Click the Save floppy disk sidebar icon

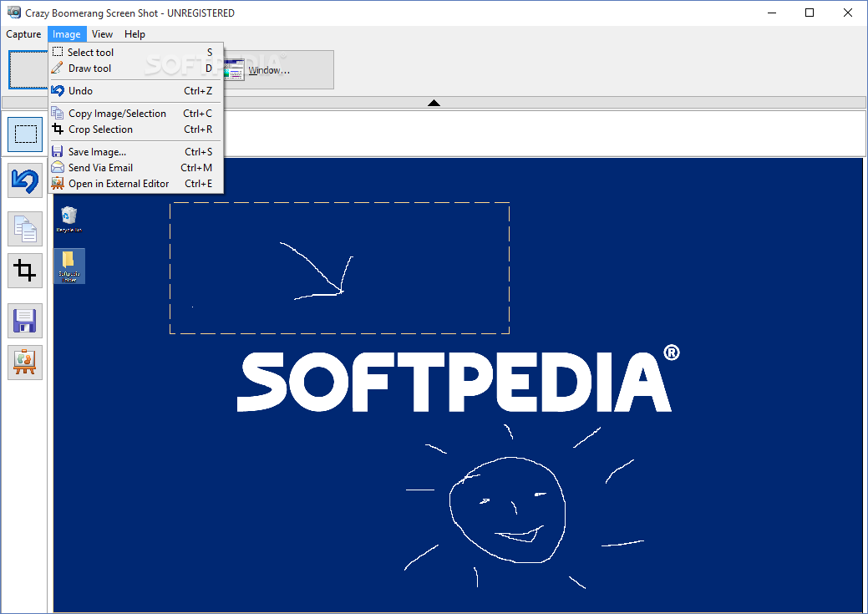tap(25, 321)
